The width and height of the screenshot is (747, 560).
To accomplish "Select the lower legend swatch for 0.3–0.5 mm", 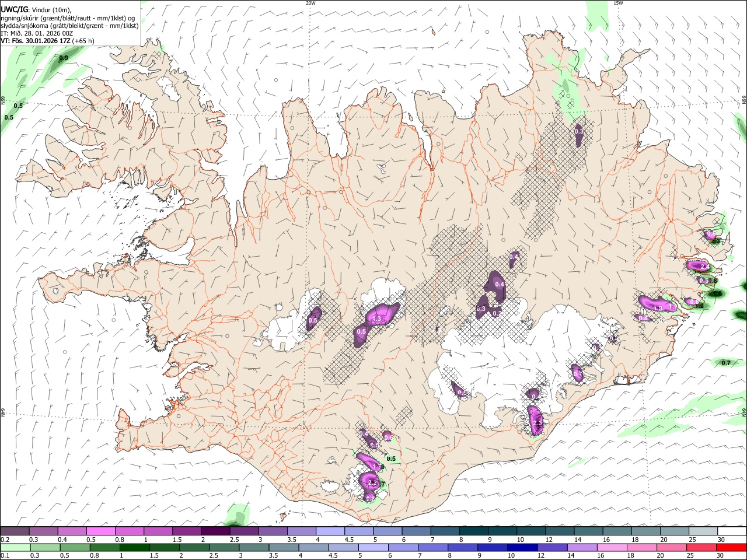I will tap(45, 547).
